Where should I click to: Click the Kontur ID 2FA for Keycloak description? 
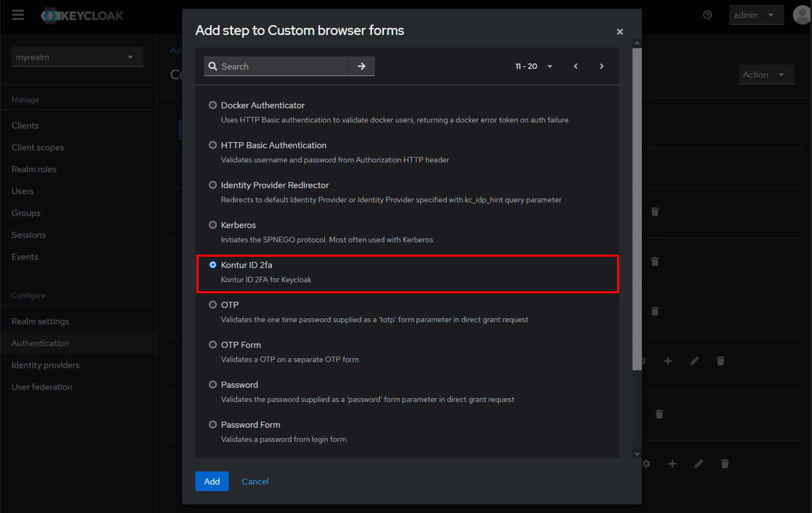[266, 280]
